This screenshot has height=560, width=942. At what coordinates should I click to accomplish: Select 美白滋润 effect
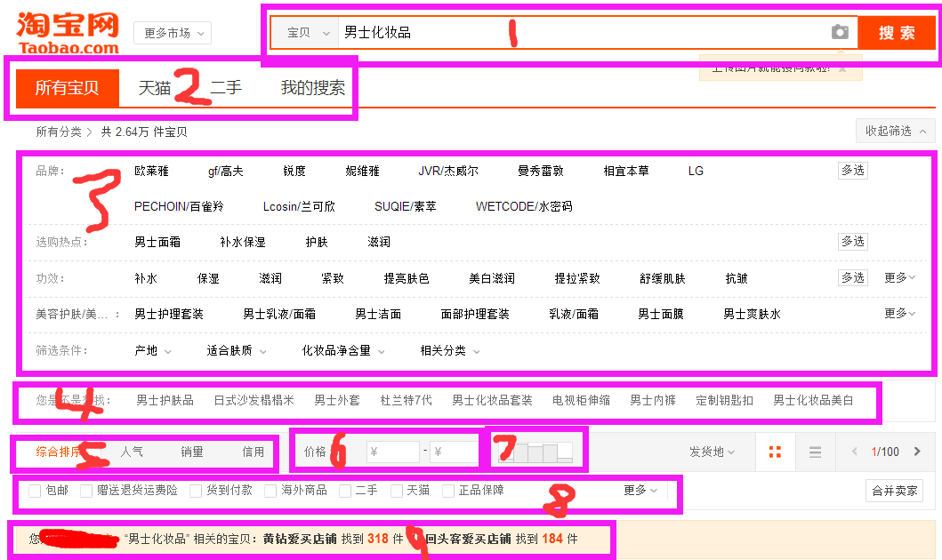pos(492,278)
